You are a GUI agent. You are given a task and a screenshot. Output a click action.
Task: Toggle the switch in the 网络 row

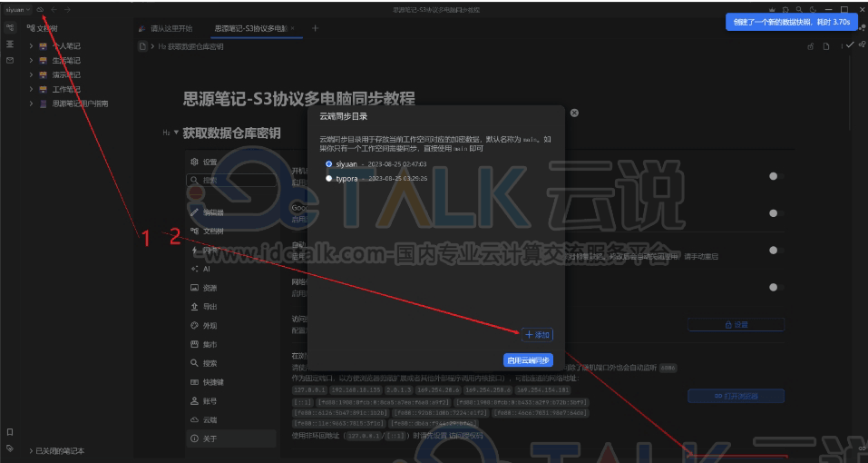776,288
